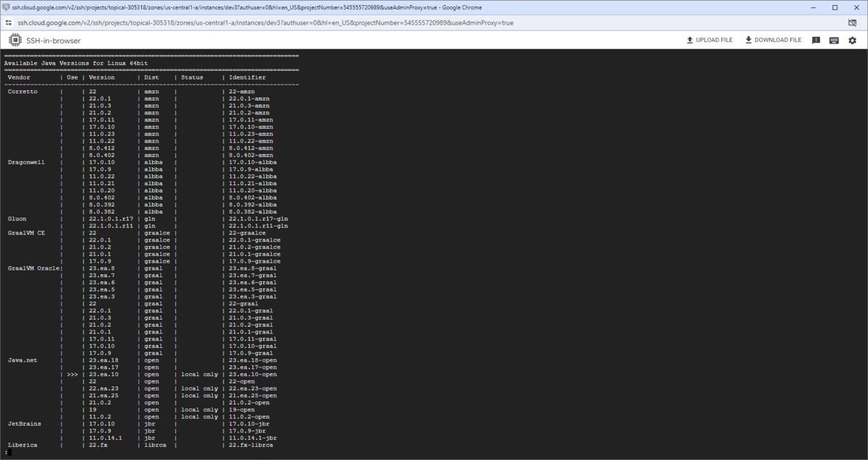The image size is (868, 460).
Task: Click the 22-amzn identifier
Action: pos(240,92)
